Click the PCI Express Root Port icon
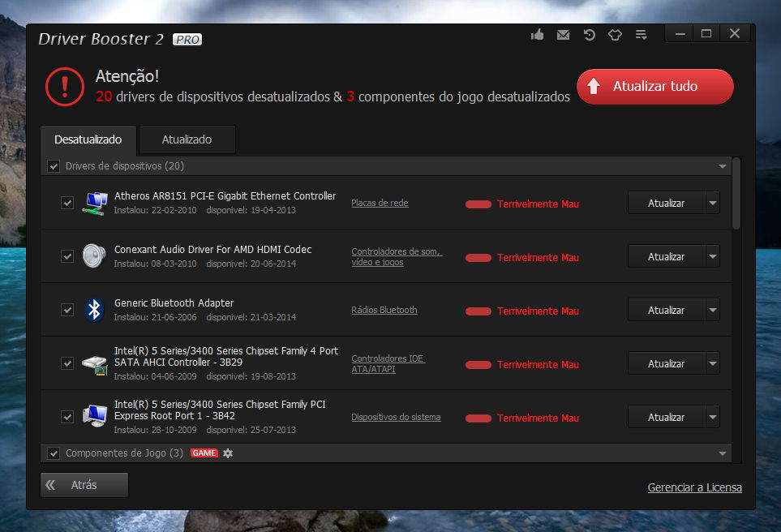The width and height of the screenshot is (781, 532). tap(95, 415)
